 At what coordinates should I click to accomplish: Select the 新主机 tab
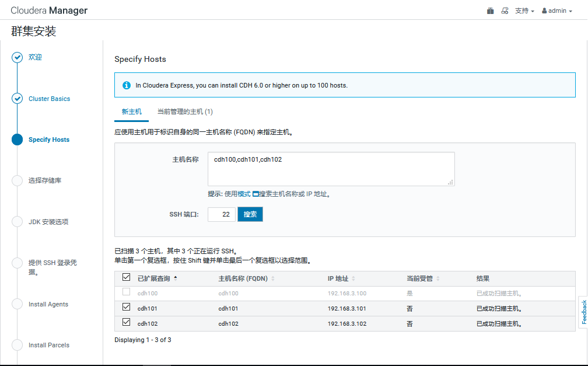coord(131,111)
